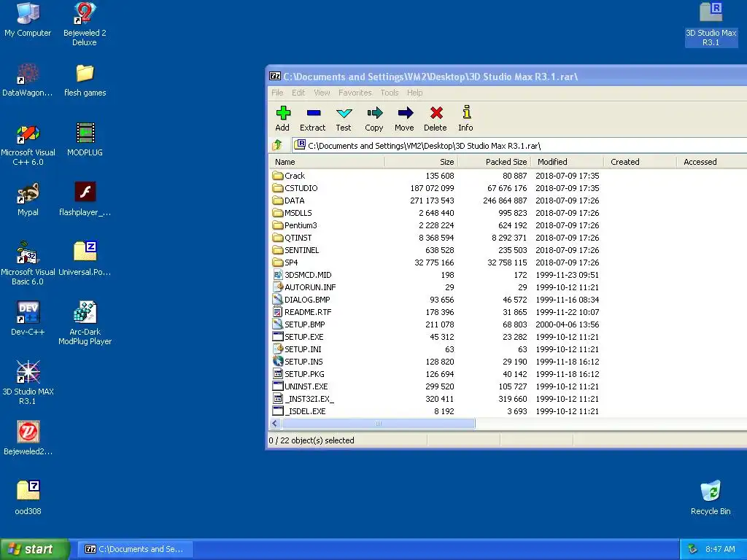Select the Pentium3 folder

click(x=295, y=225)
